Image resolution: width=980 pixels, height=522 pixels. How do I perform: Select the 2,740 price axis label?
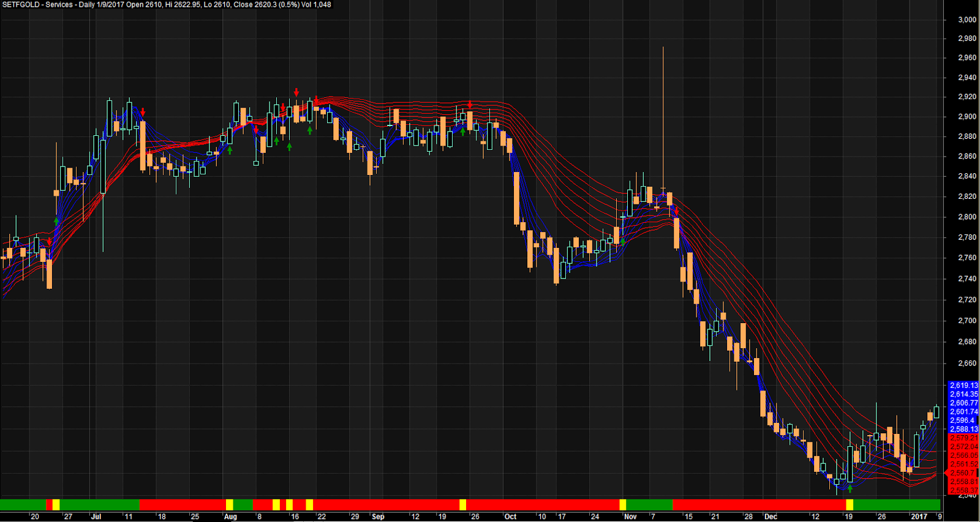click(x=967, y=278)
